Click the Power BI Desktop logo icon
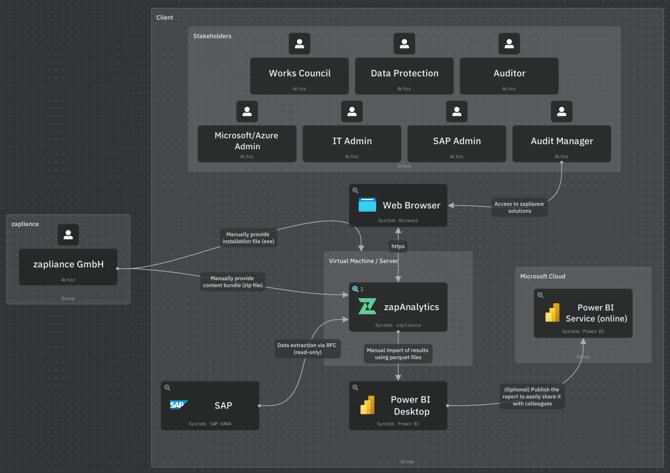 (367, 405)
